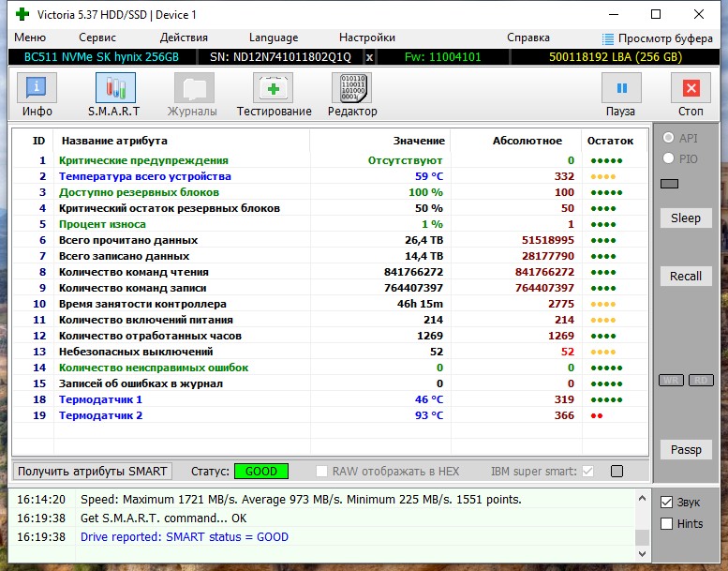Open the Инфо panel icon

pos(37,88)
